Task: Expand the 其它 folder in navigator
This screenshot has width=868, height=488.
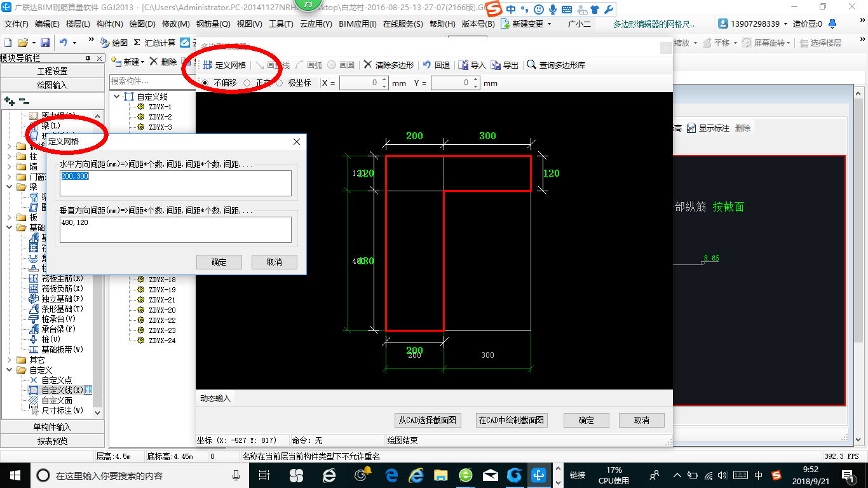Action: pyautogui.click(x=10, y=360)
